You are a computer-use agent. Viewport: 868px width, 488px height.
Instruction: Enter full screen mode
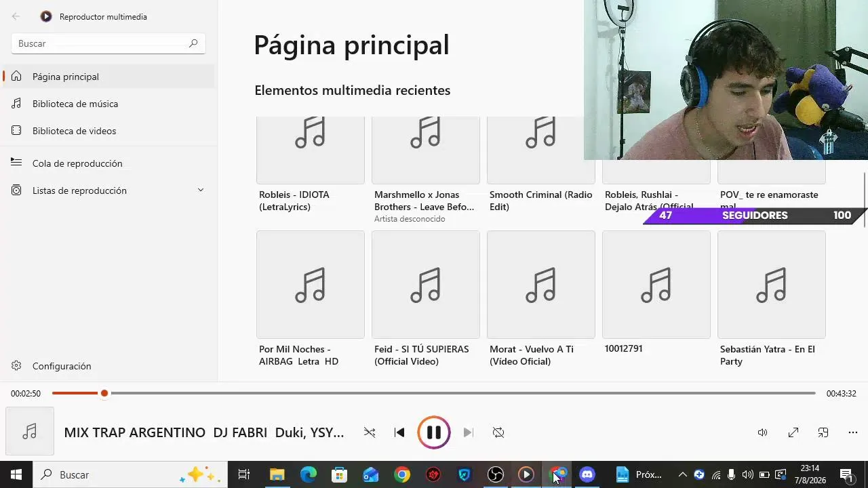pyautogui.click(x=793, y=432)
